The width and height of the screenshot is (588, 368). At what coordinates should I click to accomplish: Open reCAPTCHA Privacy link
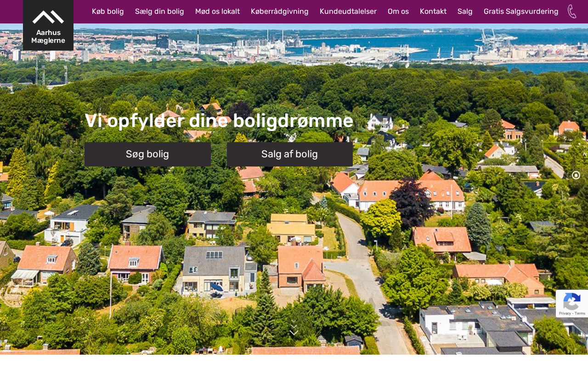(564, 313)
